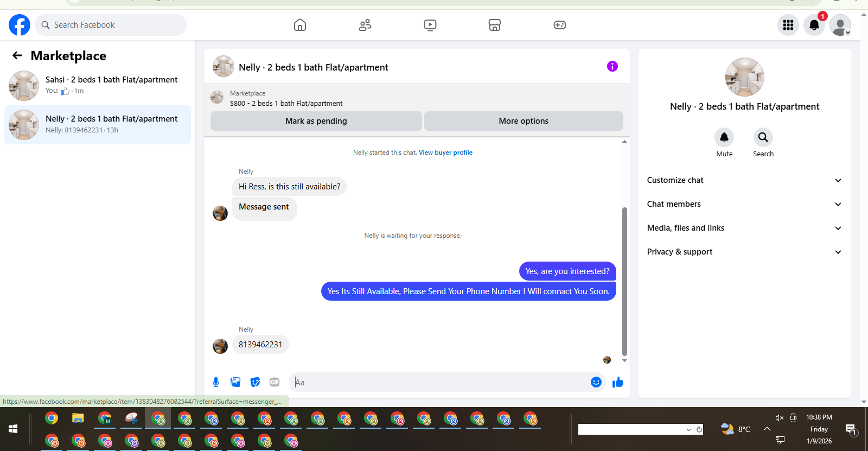
Task: Click the taskbar volume muted icon
Action: [x=780, y=417]
